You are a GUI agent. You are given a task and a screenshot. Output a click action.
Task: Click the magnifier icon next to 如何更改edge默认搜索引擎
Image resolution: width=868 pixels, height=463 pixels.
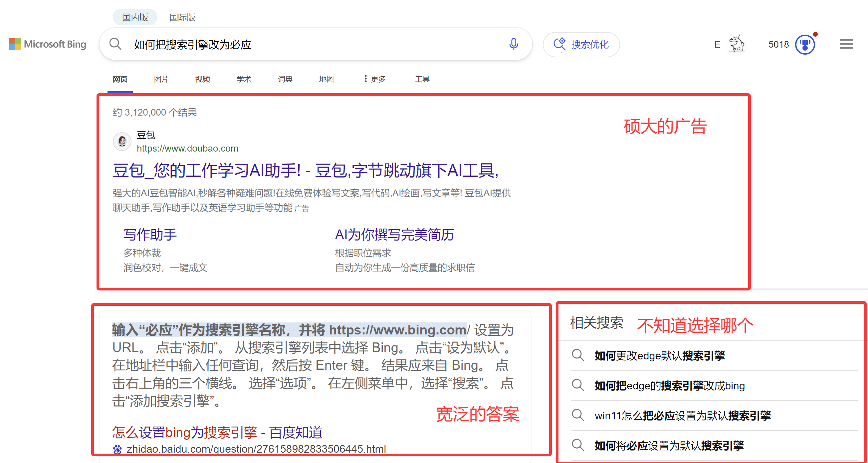click(x=578, y=355)
